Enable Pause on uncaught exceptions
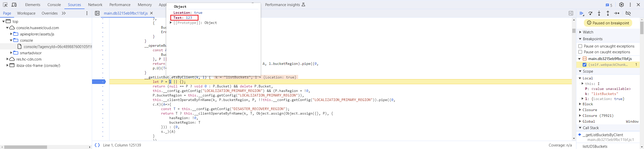The image size is (644, 149). tap(580, 46)
